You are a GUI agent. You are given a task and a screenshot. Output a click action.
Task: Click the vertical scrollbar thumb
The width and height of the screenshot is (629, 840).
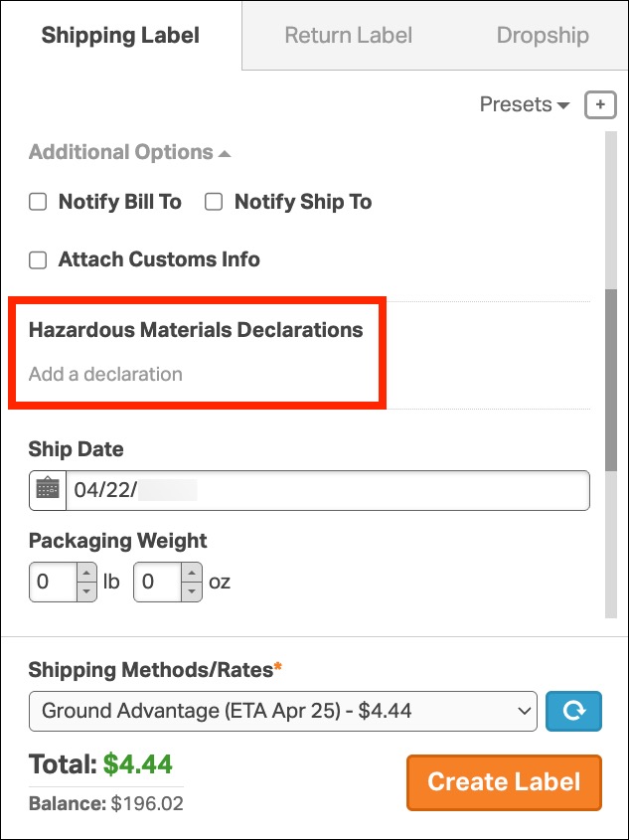pos(611,381)
